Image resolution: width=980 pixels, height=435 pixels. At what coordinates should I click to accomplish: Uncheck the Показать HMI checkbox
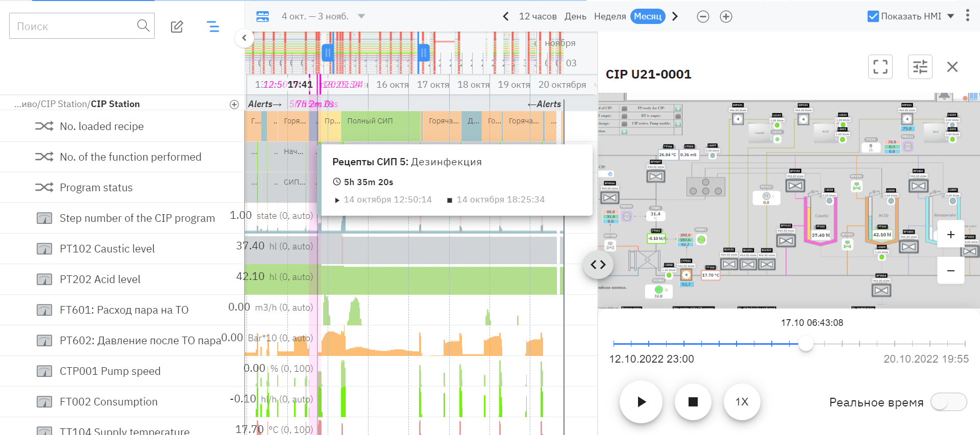tap(873, 16)
